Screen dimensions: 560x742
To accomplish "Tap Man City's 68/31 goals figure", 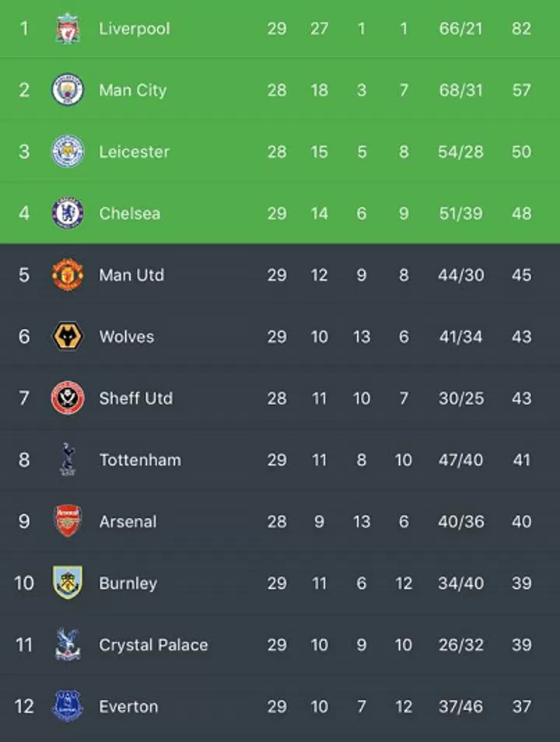I will (x=460, y=90).
